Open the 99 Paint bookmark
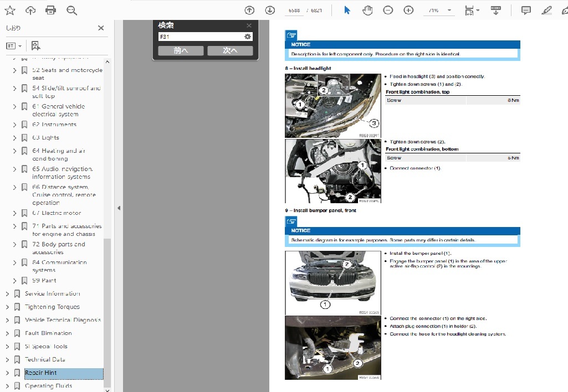Image resolution: width=568 pixels, height=392 pixels. [44, 281]
